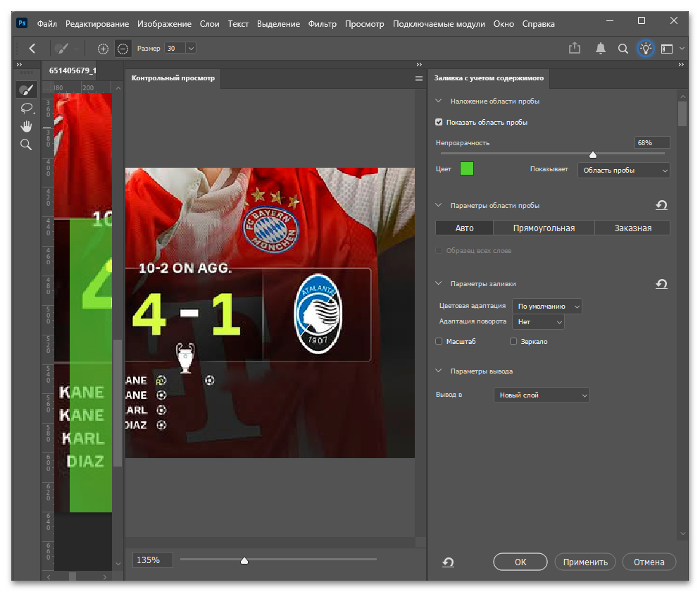Collapse the fill panel double-arrow at top right
The image size is (700, 592).
tap(681, 64)
